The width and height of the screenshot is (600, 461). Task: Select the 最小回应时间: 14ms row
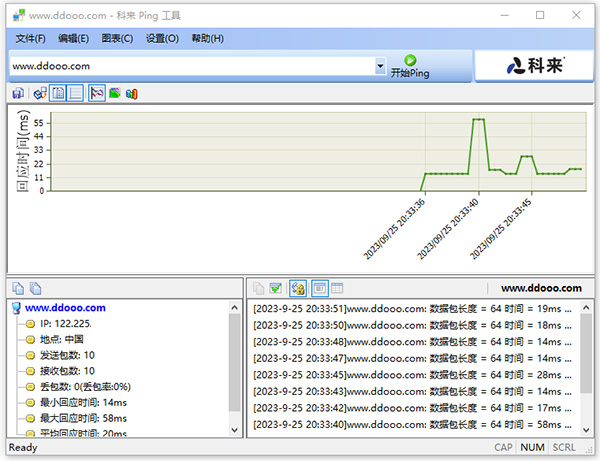point(83,402)
